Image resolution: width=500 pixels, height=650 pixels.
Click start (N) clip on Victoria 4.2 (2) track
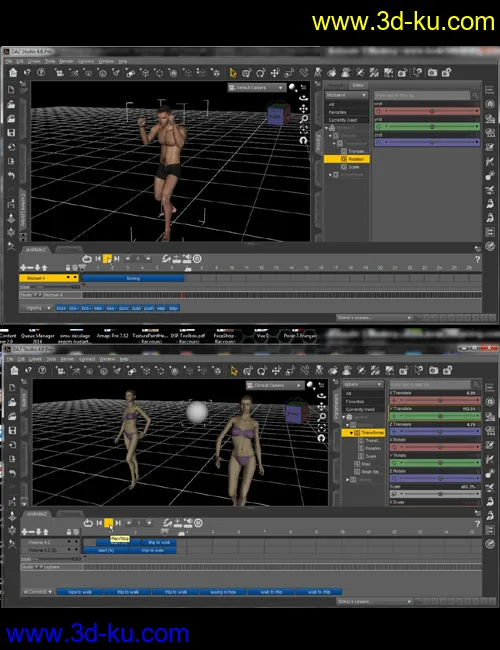point(106,550)
